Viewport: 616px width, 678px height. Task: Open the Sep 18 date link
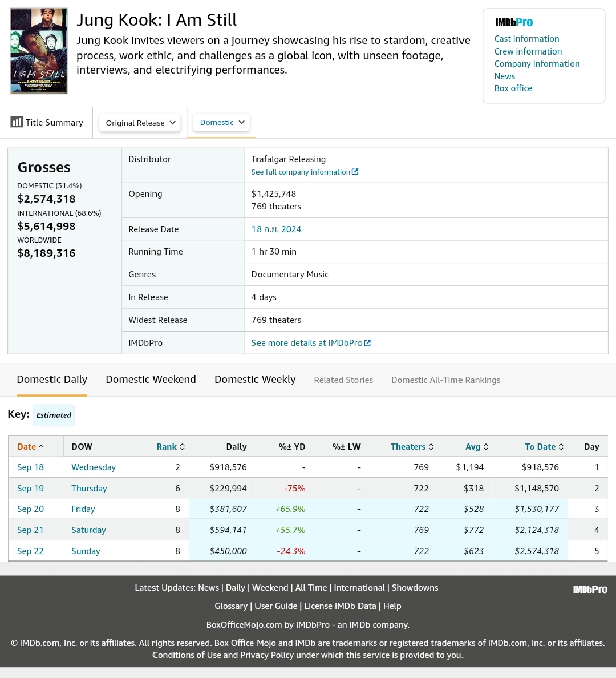point(30,467)
